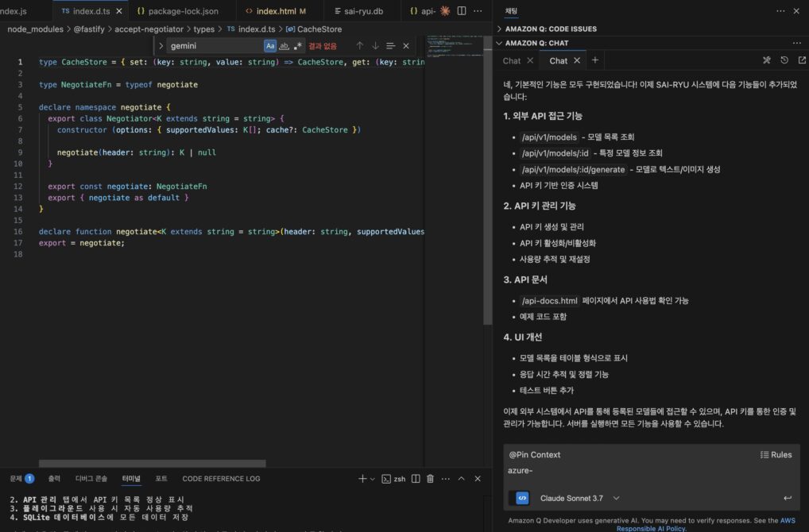Image resolution: width=809 pixels, height=532 pixels.
Task: Close the bottom terminal panel
Action: point(478,479)
